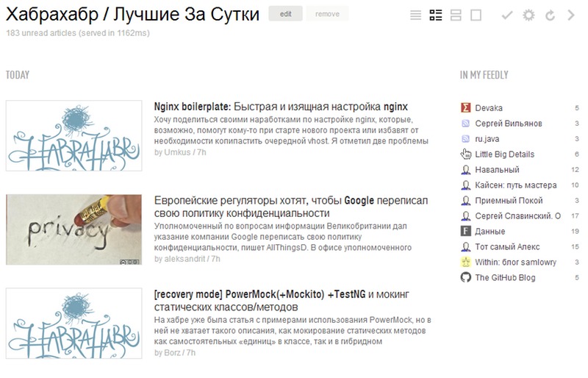
Task: Click the avatar icon beside Кайсен: путь мастера
Action: point(465,185)
